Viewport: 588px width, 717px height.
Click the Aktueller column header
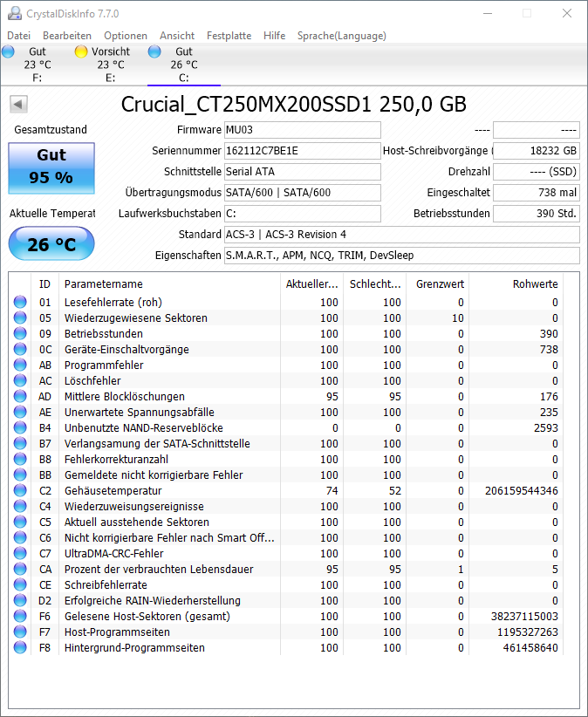pyautogui.click(x=311, y=284)
